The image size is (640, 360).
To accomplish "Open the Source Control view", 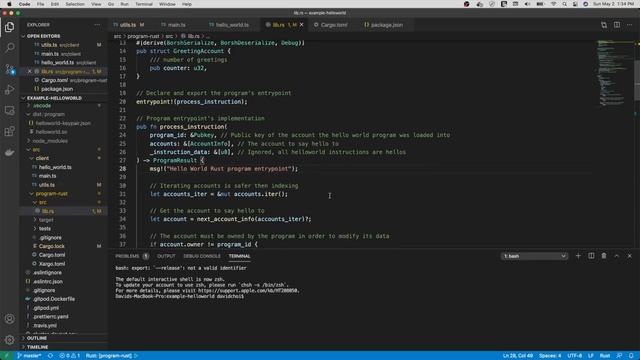I will [x=9, y=69].
